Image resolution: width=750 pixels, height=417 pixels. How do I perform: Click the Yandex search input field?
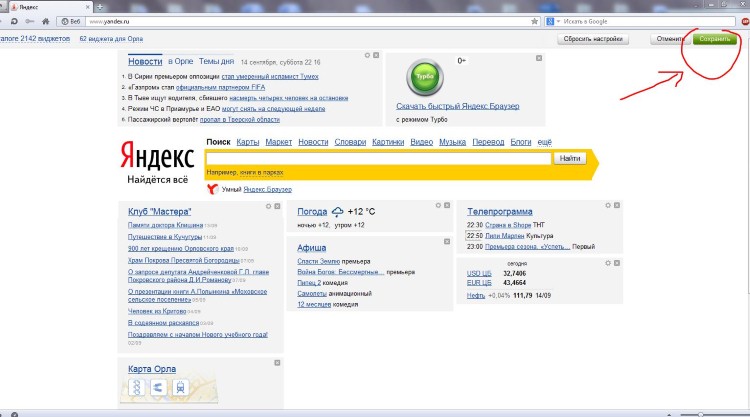(378, 158)
